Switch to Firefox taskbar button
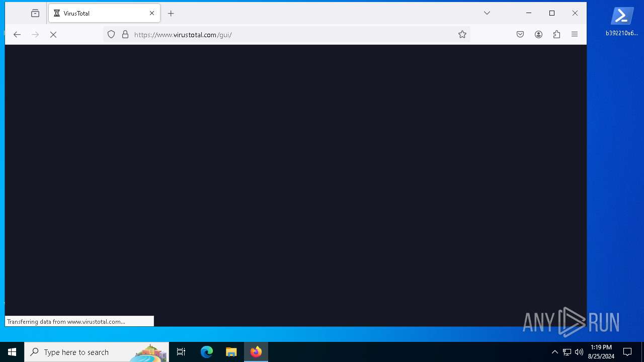Image resolution: width=644 pixels, height=362 pixels. (256, 352)
